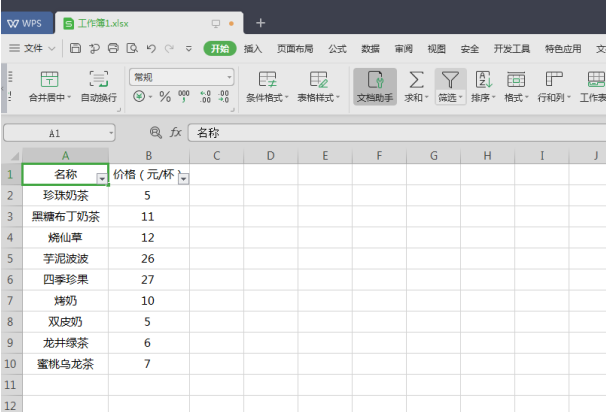This screenshot has width=606, height=412.
Task: Redo the last action
Action: (169, 49)
